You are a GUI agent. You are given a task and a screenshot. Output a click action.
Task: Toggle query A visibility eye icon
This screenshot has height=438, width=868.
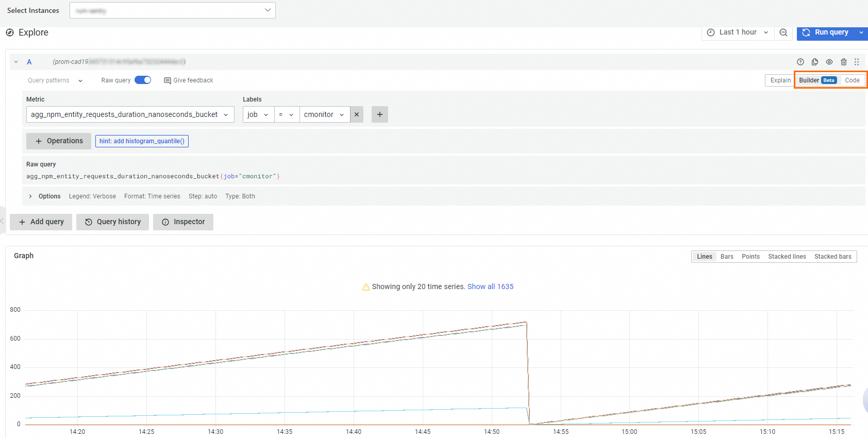coord(829,62)
